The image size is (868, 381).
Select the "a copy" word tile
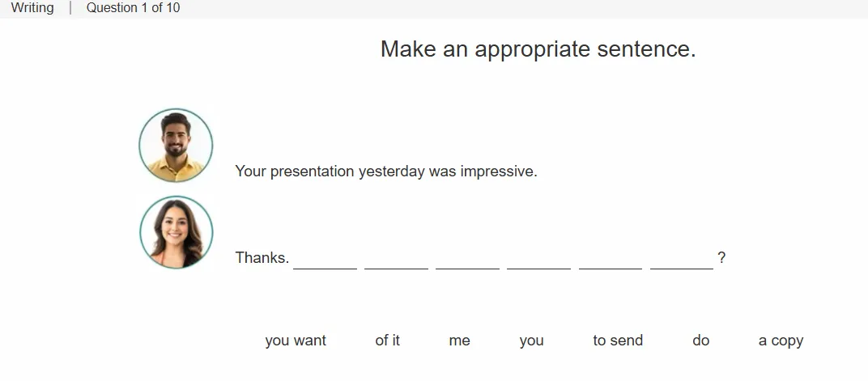[781, 341]
